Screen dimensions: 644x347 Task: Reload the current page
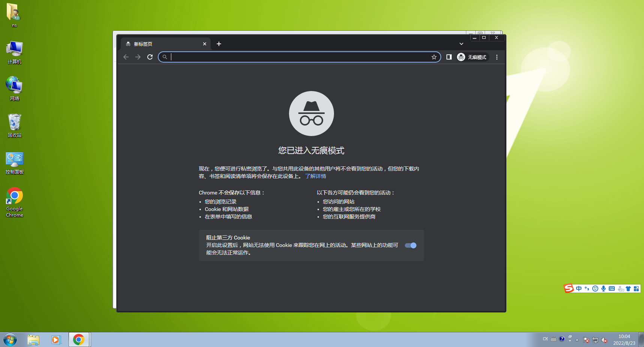150,57
